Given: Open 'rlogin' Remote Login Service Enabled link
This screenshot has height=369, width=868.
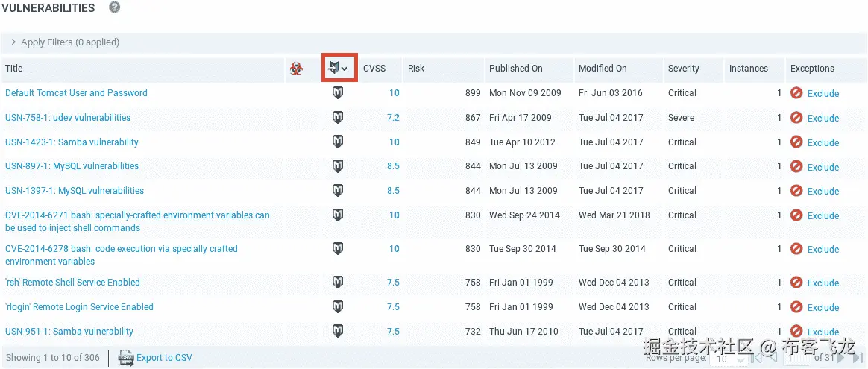Looking at the screenshot, I should point(79,306).
